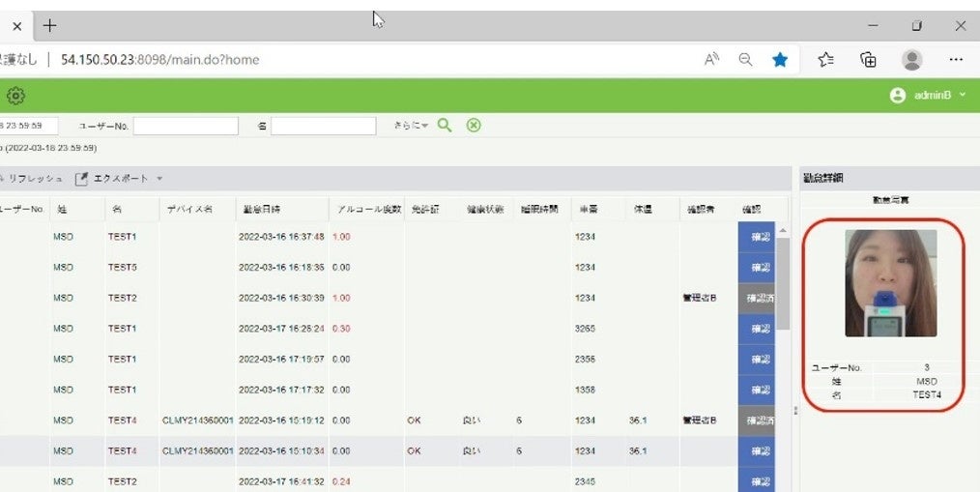Confirm the 16:37:48 TEST1 record
This screenshot has height=492, width=980.
(756, 237)
